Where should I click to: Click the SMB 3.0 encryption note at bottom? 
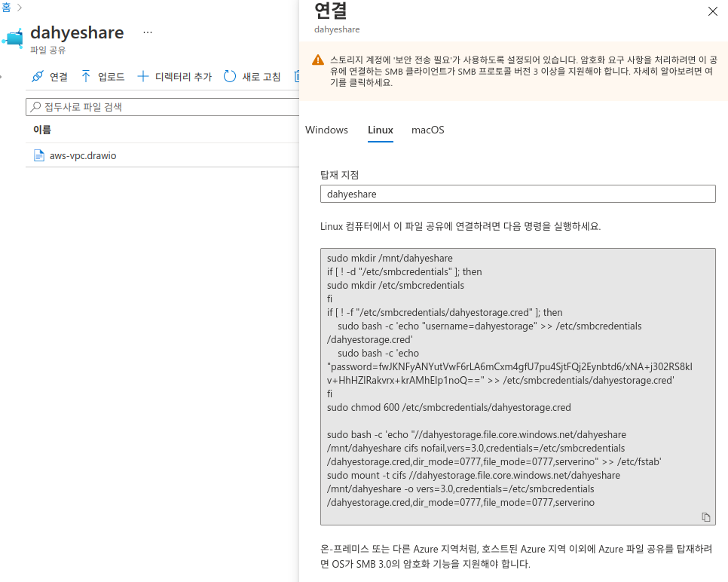[516, 556]
